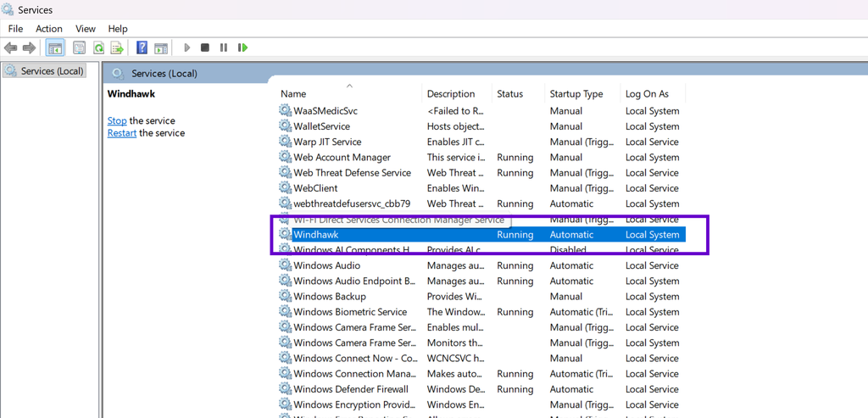The image size is (868, 418).
Task: Click gear icon beside WebClient
Action: (x=285, y=187)
